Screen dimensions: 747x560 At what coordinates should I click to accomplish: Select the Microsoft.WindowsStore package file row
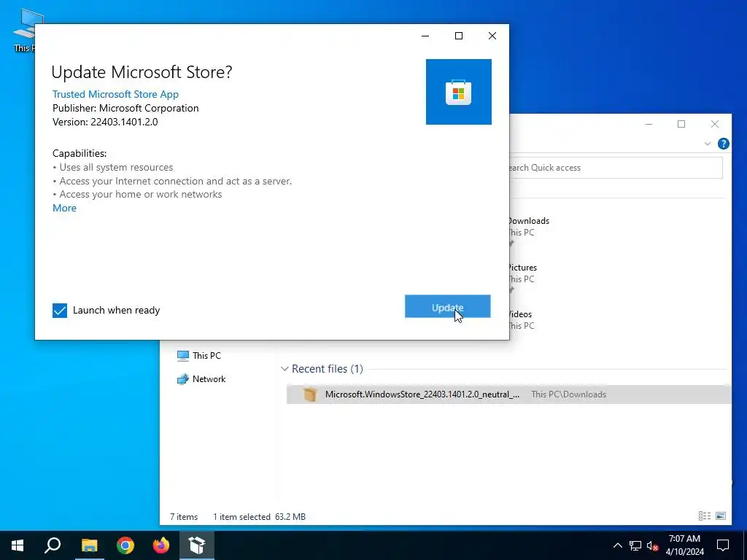[x=508, y=394]
